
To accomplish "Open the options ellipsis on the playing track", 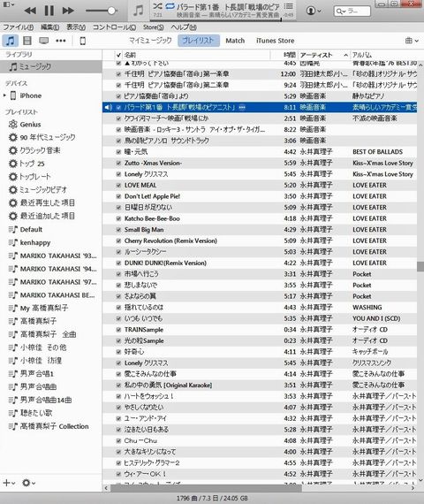I will pyautogui.click(x=242, y=107).
